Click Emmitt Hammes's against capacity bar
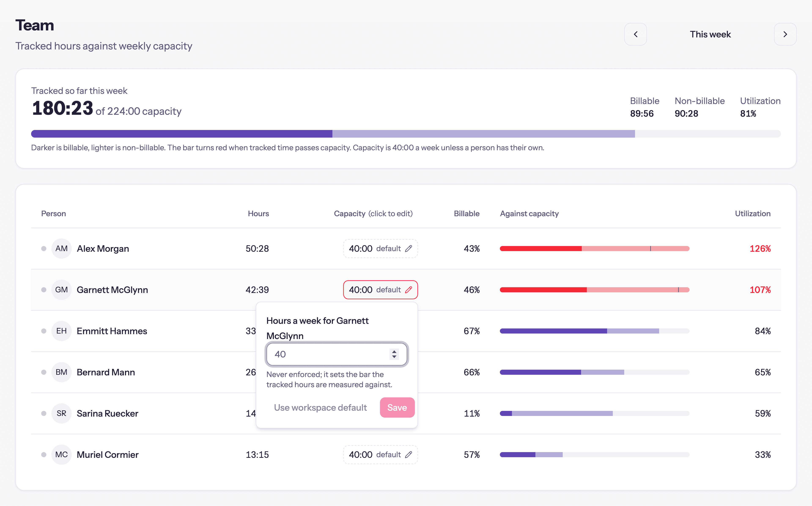The width and height of the screenshot is (812, 506). click(x=594, y=331)
